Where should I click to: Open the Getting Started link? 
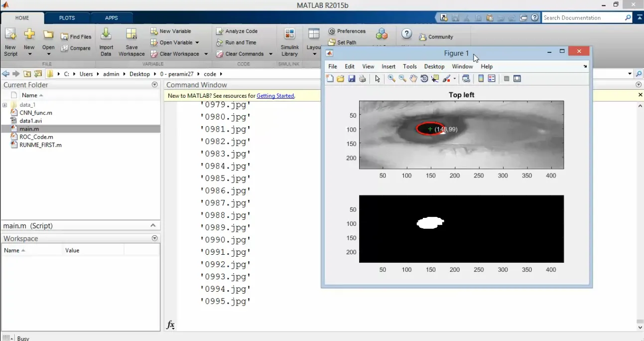[275, 96]
